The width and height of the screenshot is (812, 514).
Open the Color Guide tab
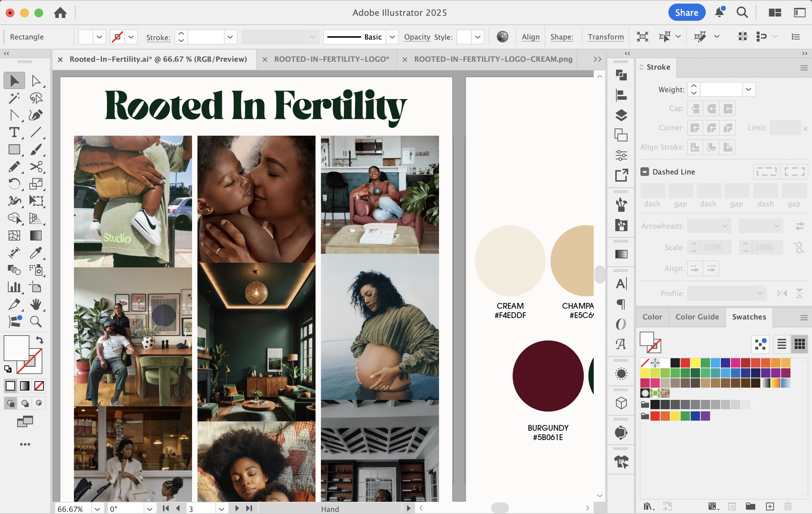697,317
